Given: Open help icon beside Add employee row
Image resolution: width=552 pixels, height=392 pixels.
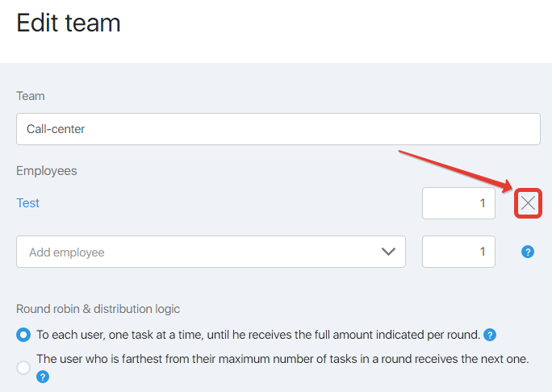Looking at the screenshot, I should (527, 252).
